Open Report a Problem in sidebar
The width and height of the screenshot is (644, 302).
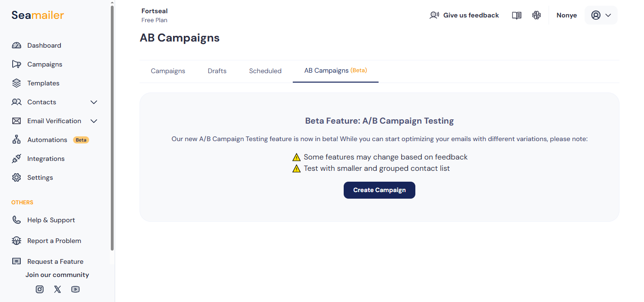[x=54, y=241]
